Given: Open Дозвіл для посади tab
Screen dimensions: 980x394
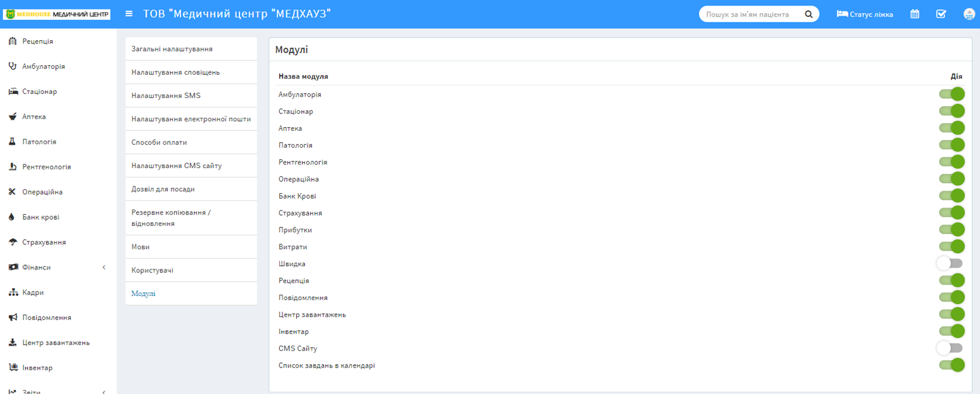Looking at the screenshot, I should tap(191, 189).
